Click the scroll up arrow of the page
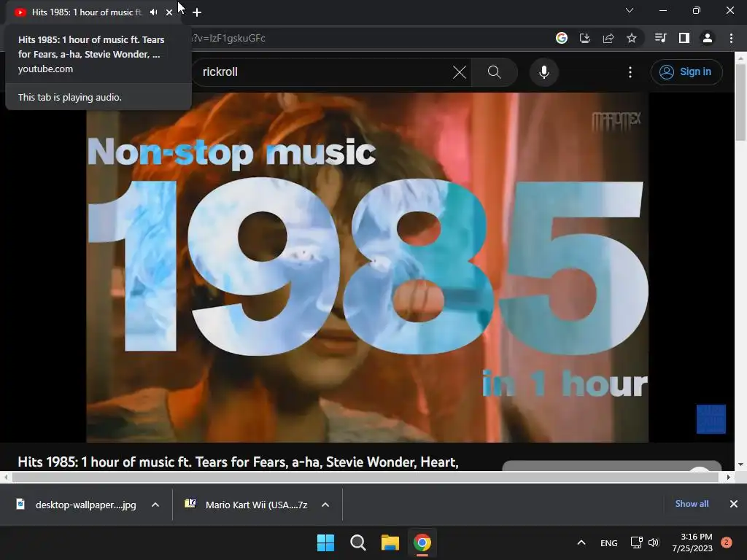Viewport: 747px width, 560px height. point(740,58)
